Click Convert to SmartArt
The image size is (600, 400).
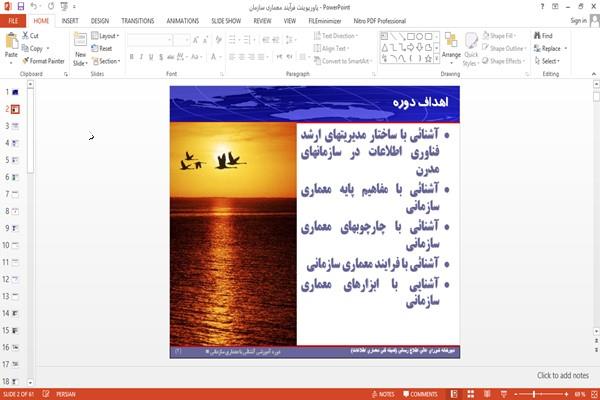tap(342, 61)
